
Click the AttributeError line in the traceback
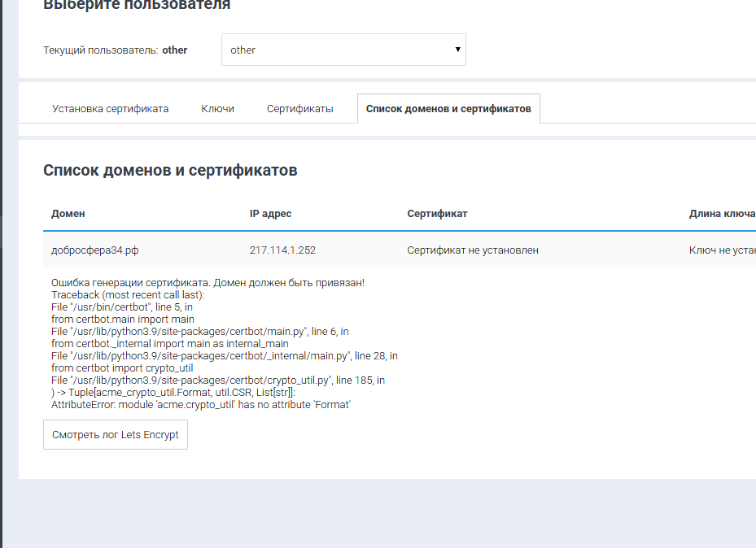tap(200, 404)
